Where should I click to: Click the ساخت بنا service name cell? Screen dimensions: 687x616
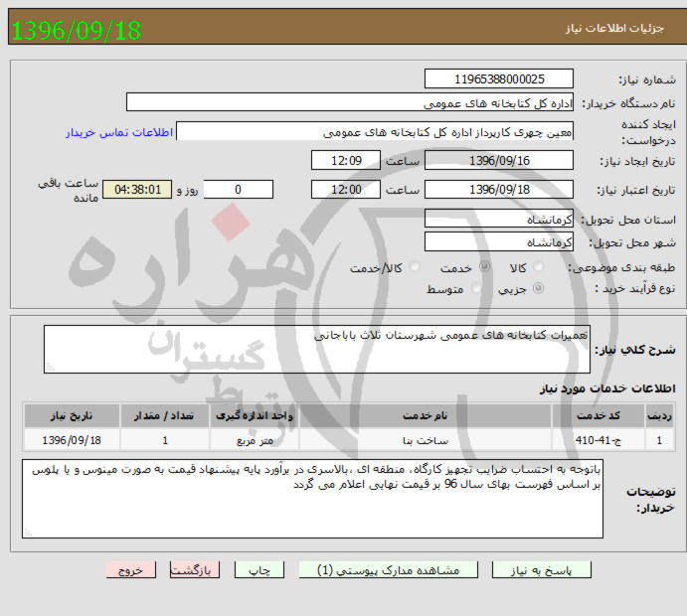[x=425, y=440]
